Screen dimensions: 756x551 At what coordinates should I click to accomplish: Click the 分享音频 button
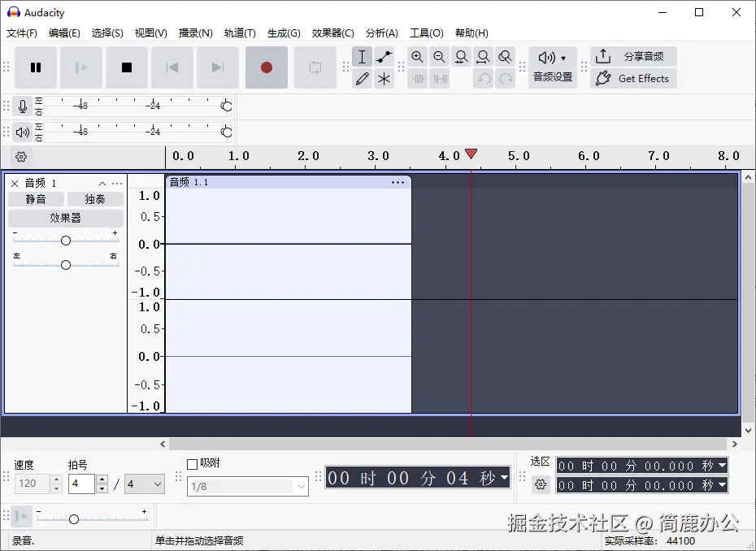tap(634, 56)
